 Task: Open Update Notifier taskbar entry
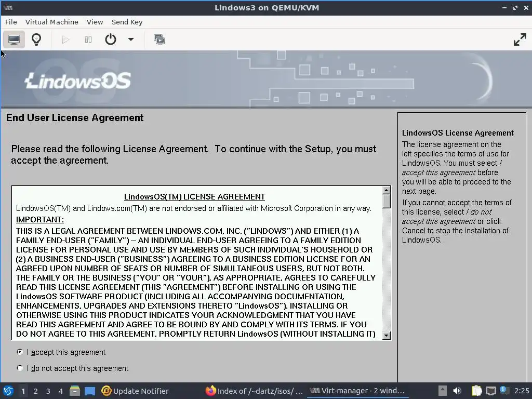[x=135, y=391]
